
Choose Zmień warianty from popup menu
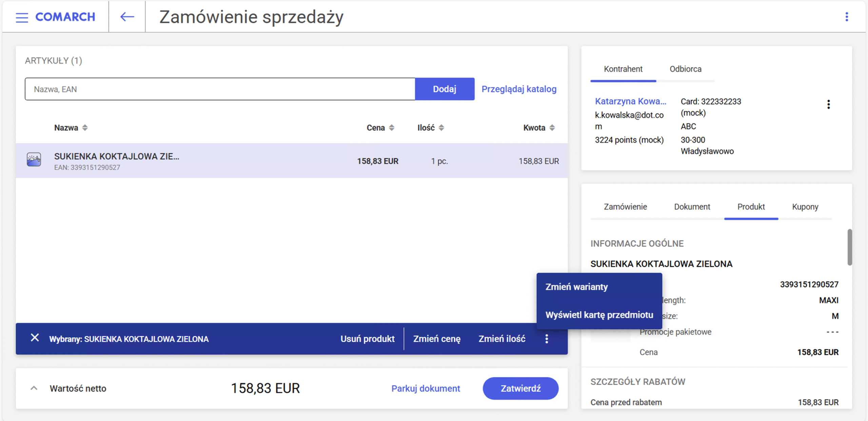(x=599, y=287)
